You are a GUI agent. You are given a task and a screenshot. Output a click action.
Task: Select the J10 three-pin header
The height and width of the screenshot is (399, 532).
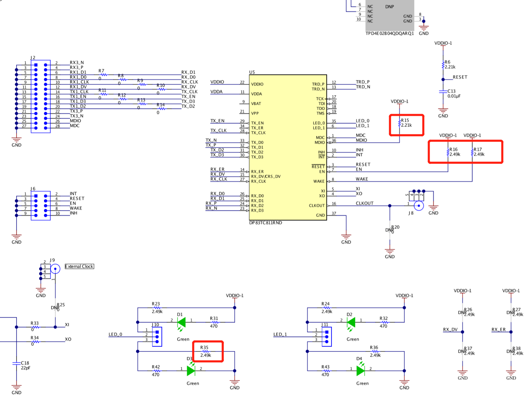157,337
